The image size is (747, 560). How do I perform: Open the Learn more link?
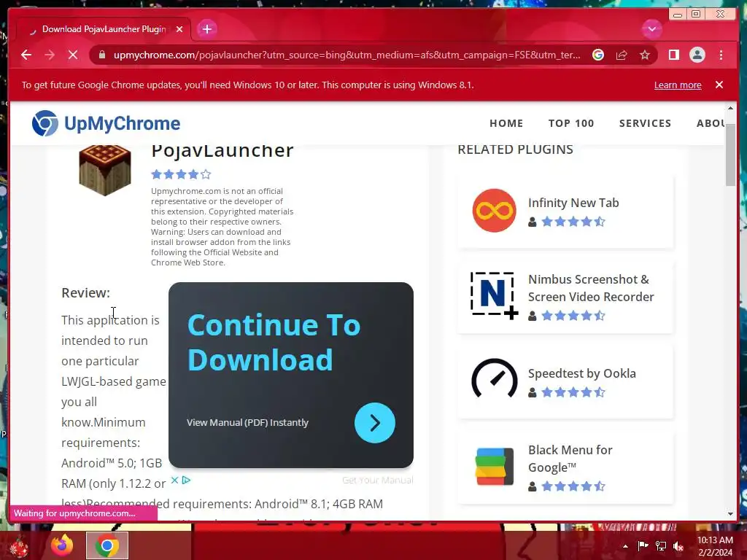point(678,85)
